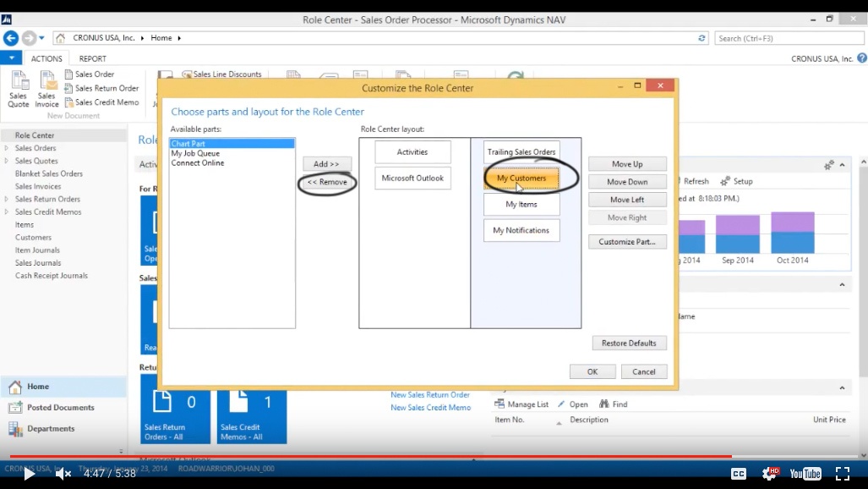Viewport: 868px width, 489px height.
Task: Create a new Sales Quote
Action: point(19,90)
